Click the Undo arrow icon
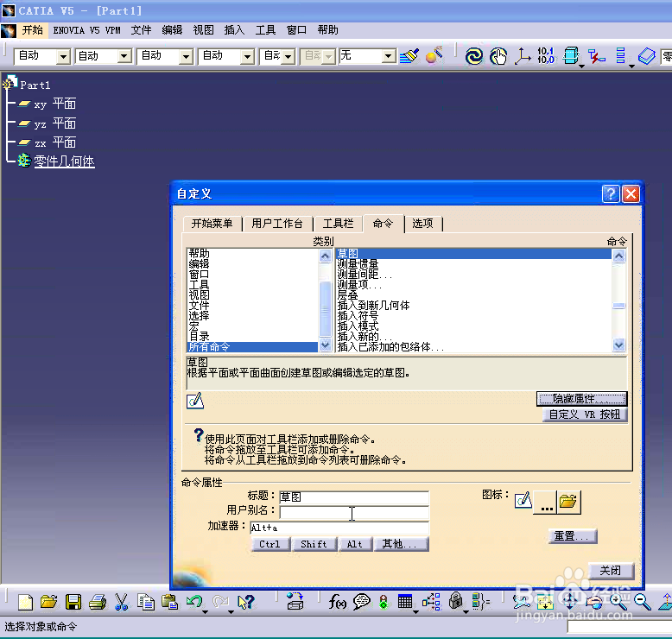 194,602
